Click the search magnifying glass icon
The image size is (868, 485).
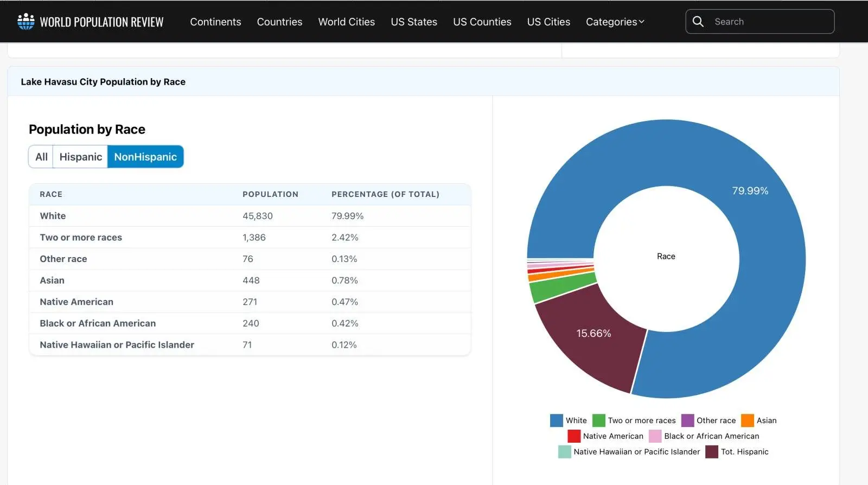click(x=698, y=22)
